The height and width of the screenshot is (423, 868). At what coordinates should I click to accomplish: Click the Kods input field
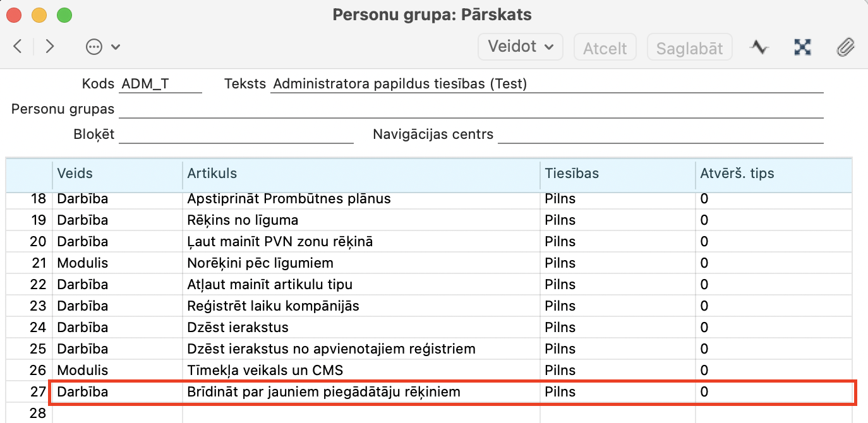coord(160,84)
